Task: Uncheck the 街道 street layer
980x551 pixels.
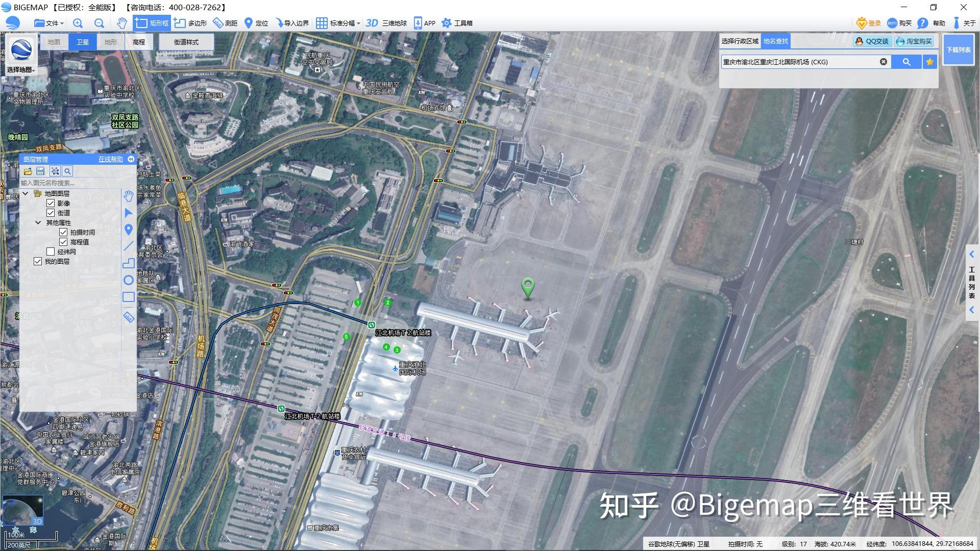Action: click(51, 213)
